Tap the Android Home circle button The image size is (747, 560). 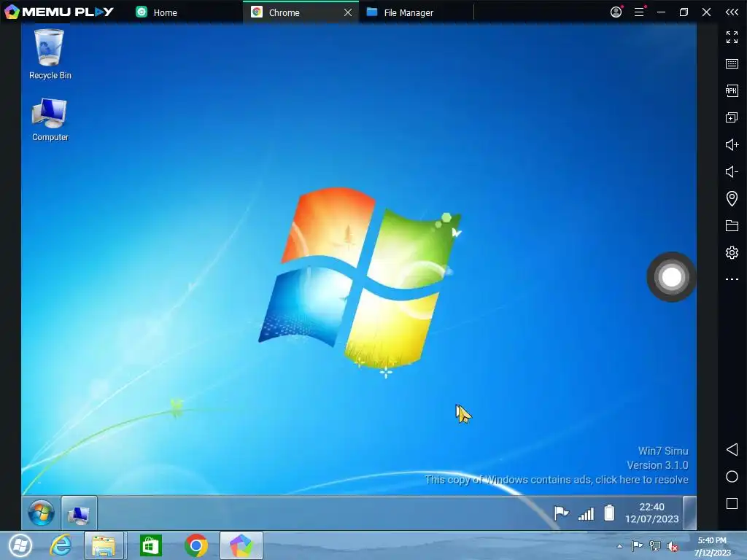point(732,477)
